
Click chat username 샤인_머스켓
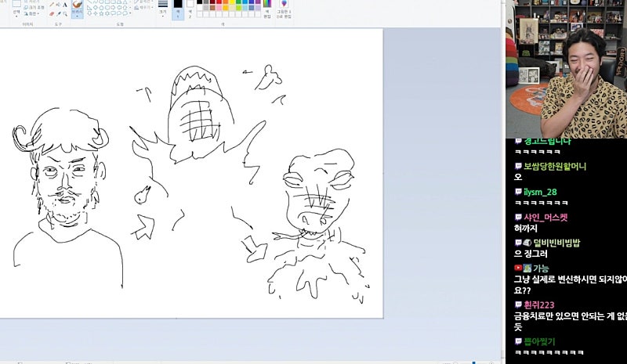tap(545, 218)
